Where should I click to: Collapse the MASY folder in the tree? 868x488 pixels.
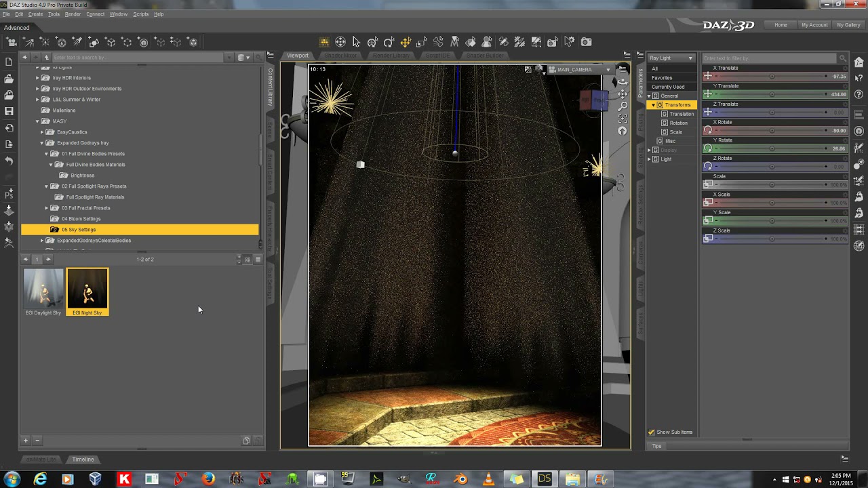pos(37,121)
